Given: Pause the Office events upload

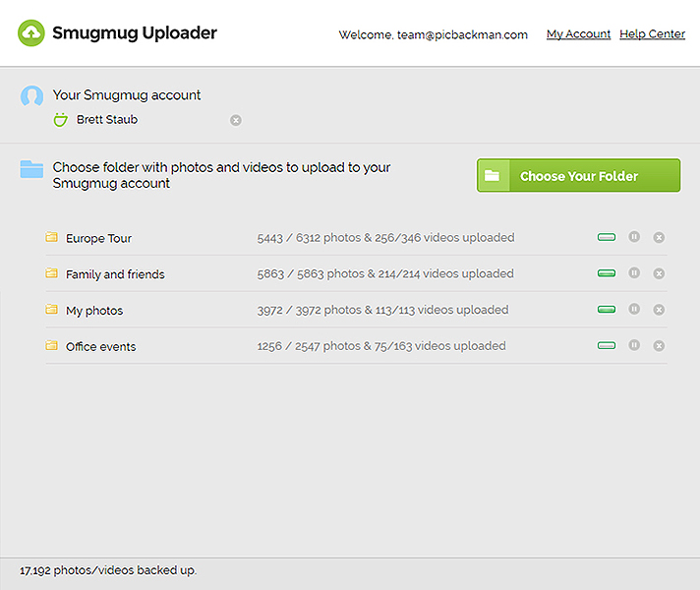Looking at the screenshot, I should pos(634,345).
